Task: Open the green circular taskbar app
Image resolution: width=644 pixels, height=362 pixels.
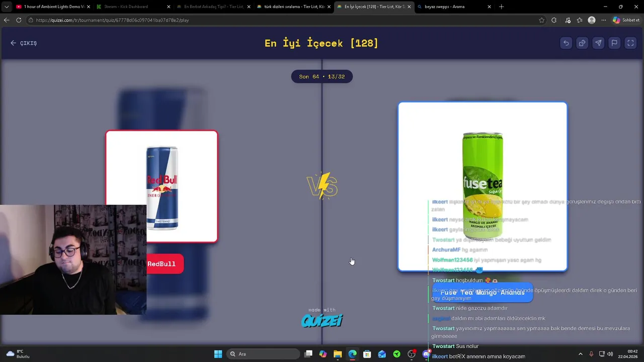Action: [x=397, y=354]
